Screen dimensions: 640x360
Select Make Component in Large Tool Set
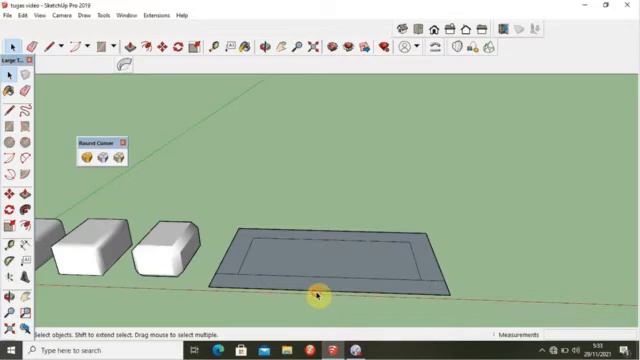click(x=25, y=75)
